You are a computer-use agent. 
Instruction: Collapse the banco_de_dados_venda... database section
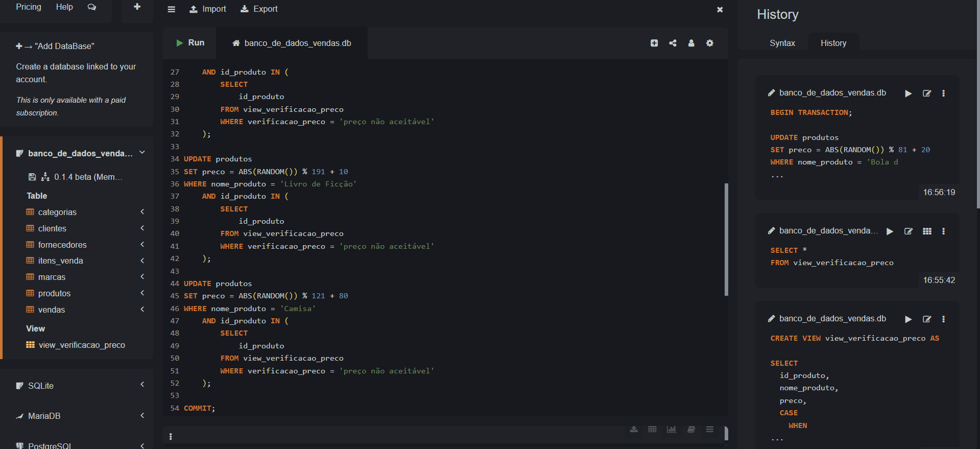click(x=142, y=153)
